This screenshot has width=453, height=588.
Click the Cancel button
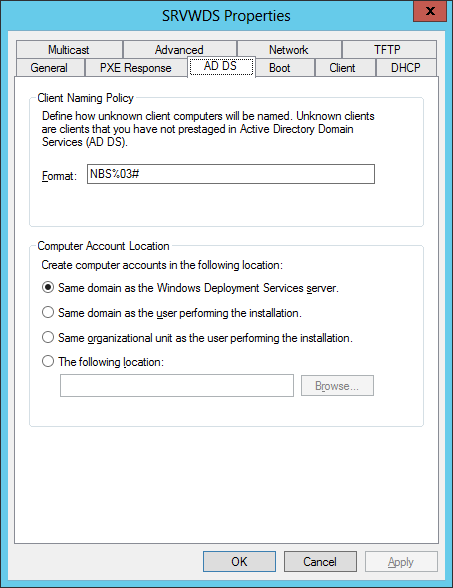320,561
